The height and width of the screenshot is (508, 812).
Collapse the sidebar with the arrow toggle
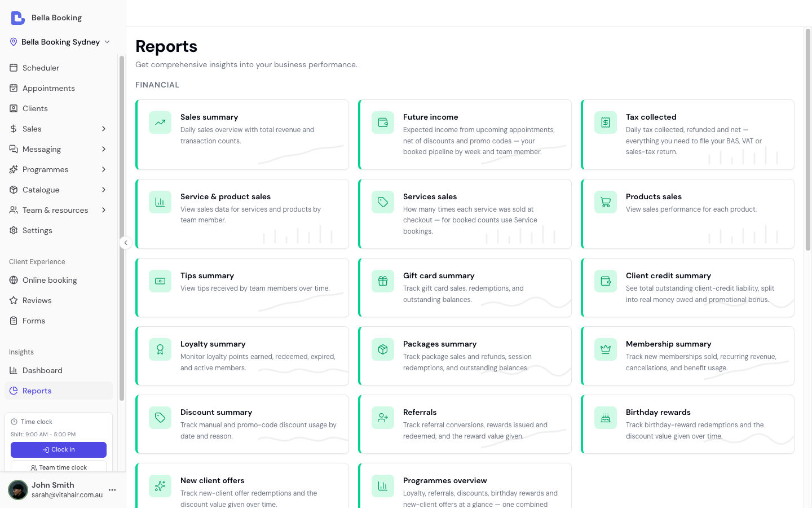point(126,243)
